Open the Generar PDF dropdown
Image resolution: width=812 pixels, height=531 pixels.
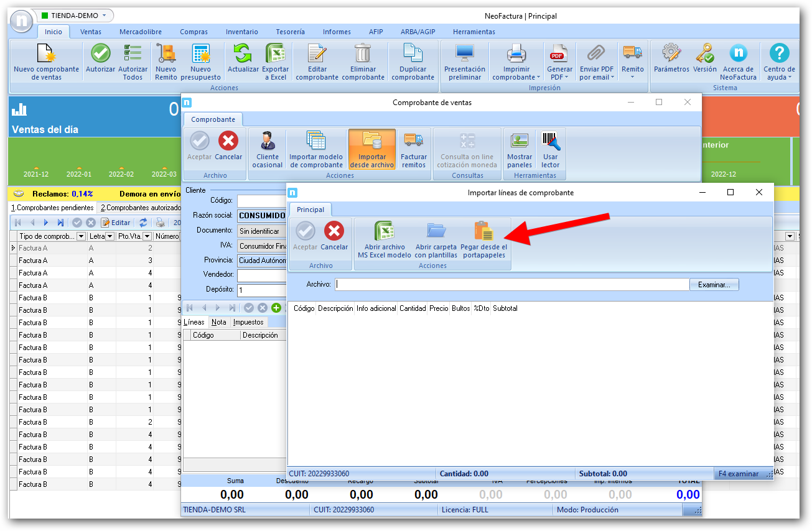point(559,77)
